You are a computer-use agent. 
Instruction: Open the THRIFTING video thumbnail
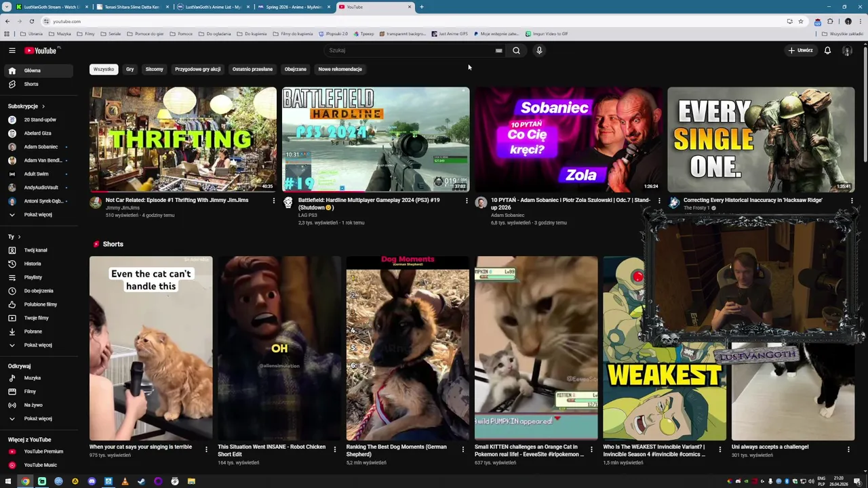(x=183, y=140)
